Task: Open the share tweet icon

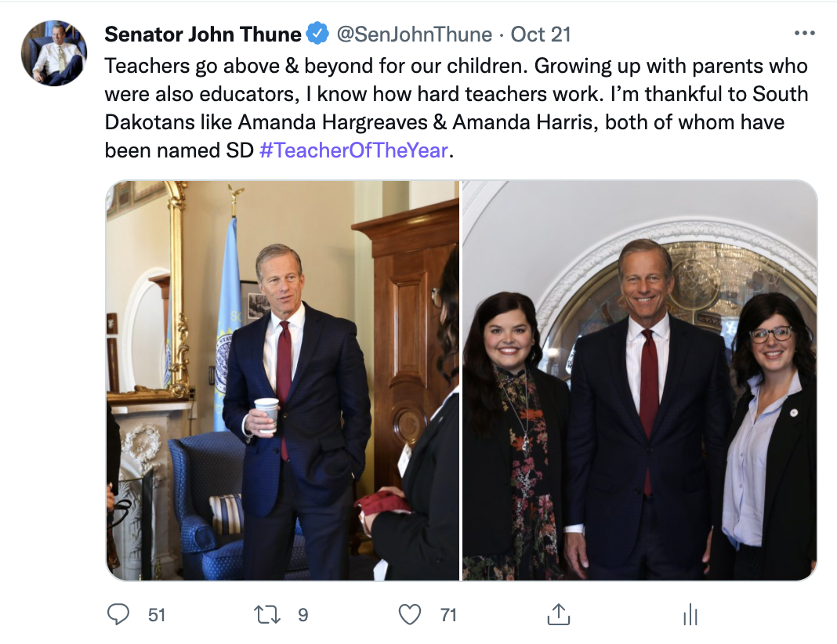Action: pyautogui.click(x=558, y=614)
